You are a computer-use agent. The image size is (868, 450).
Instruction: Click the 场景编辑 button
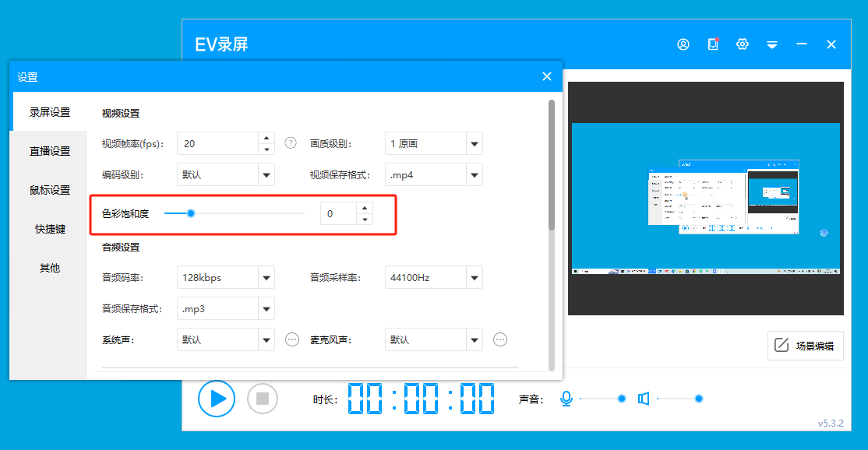(806, 346)
